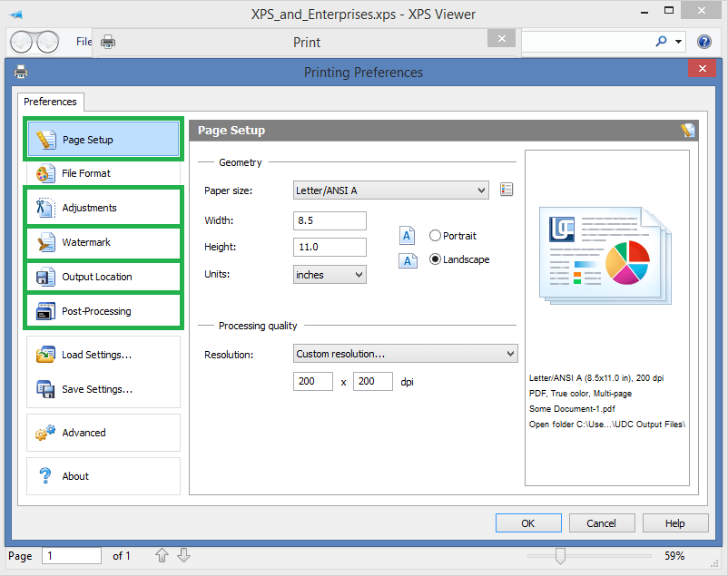Click the Width input field
728x576 pixels.
[x=330, y=220]
